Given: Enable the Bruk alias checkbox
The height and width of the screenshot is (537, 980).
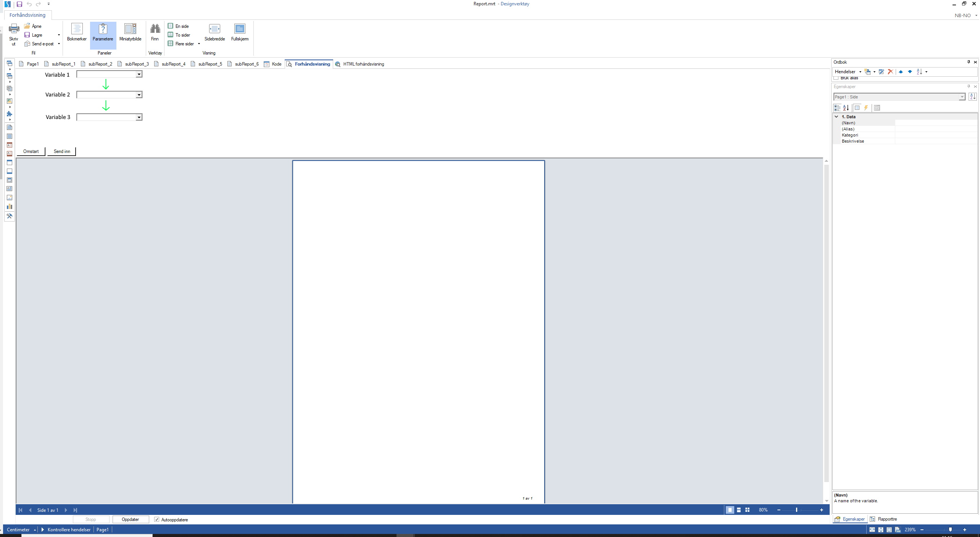Looking at the screenshot, I should click(x=836, y=78).
